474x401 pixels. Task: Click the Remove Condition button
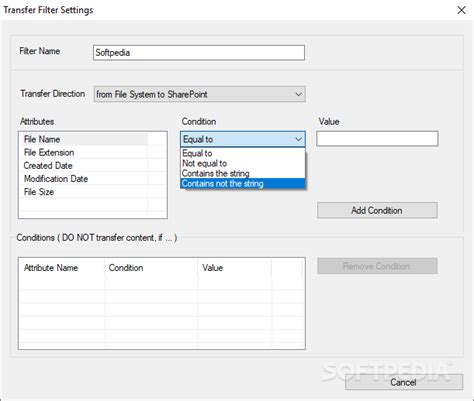[x=377, y=266]
